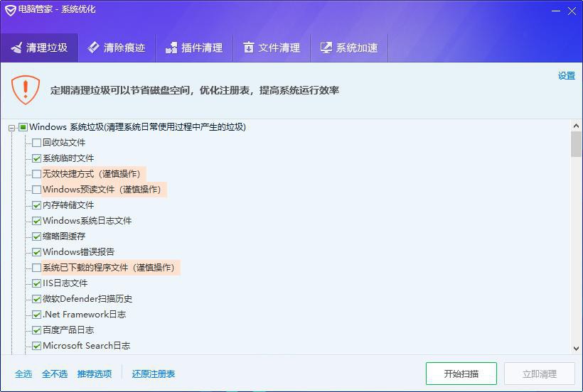Select the 缩略图缓存 label
Screen dimensions: 583x392
click(64, 236)
